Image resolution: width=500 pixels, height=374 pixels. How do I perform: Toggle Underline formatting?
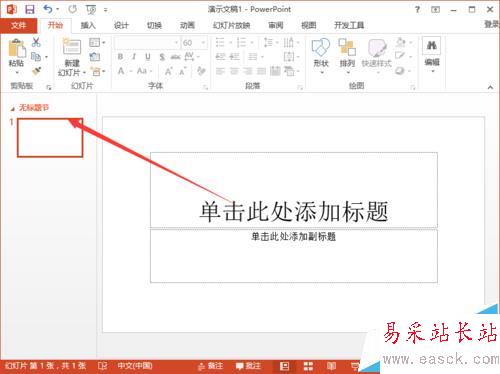pyautogui.click(x=148, y=57)
